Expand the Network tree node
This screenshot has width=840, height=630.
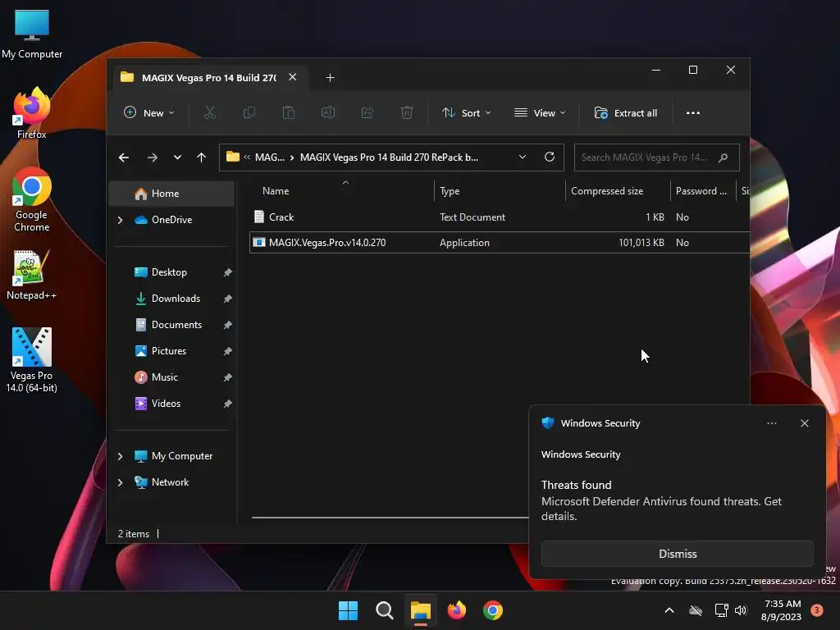[x=121, y=482]
